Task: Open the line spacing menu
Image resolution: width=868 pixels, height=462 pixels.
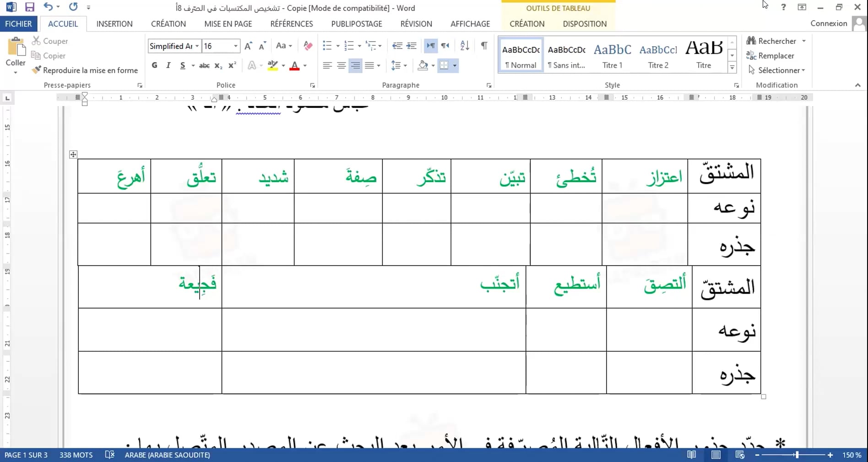Action: pyautogui.click(x=399, y=65)
